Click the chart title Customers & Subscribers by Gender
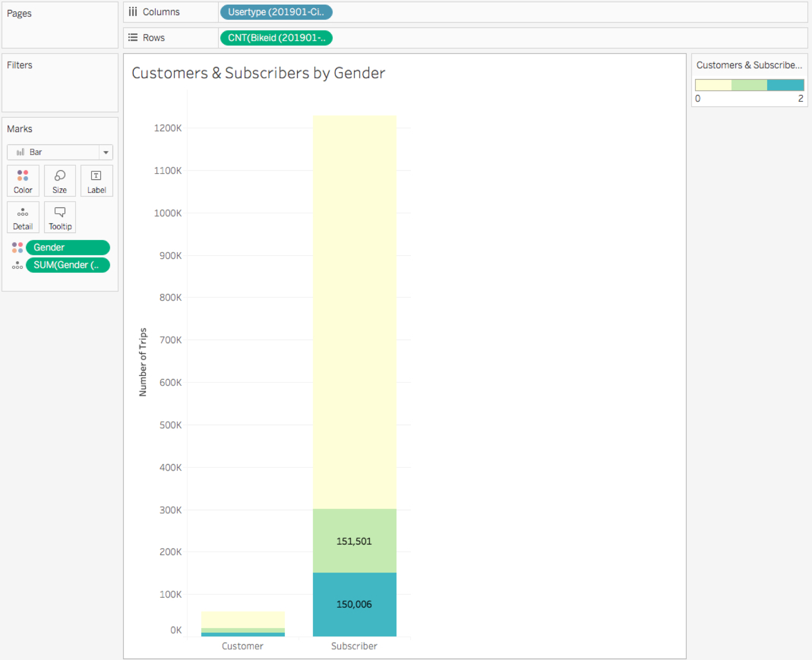 (259, 73)
